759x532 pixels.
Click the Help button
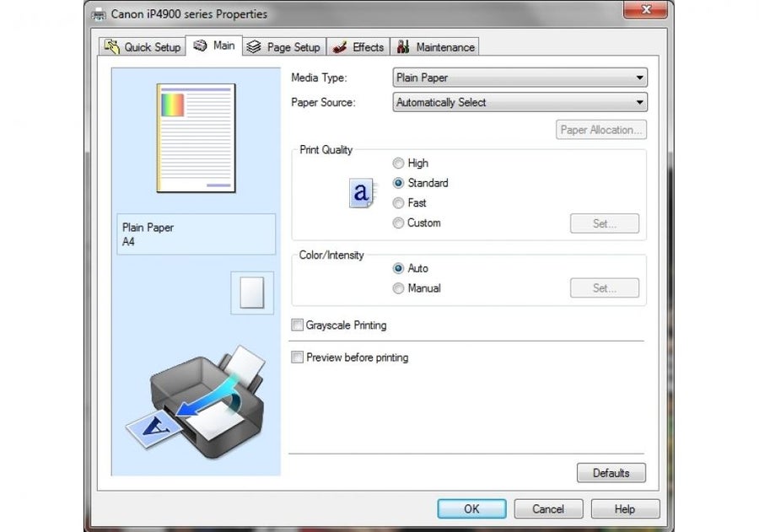625,508
